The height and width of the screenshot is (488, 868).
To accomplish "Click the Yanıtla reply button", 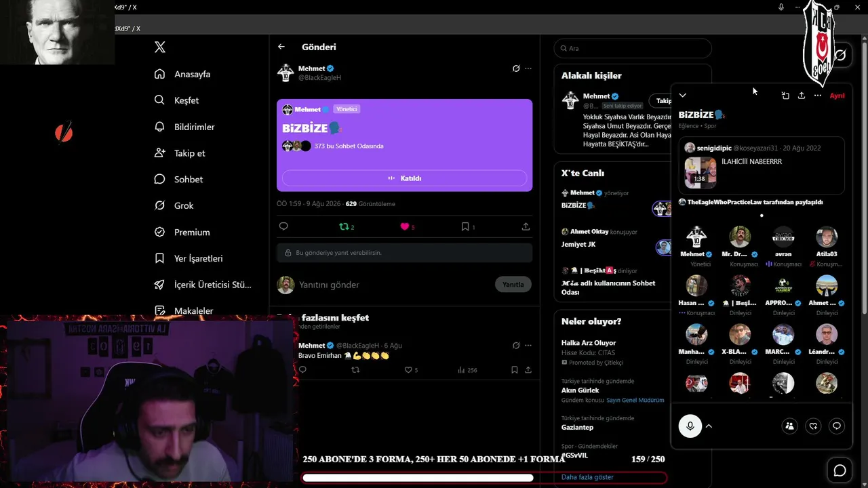I will [x=513, y=285].
